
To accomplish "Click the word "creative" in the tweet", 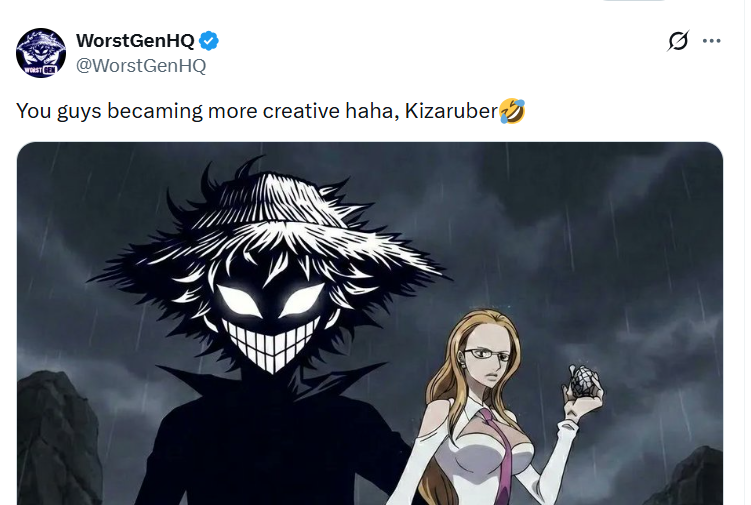I will (304, 110).
